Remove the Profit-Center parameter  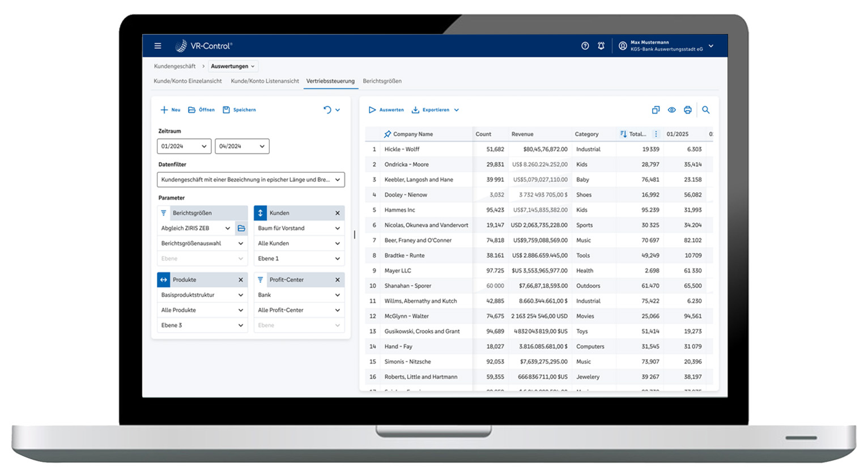[x=337, y=280]
